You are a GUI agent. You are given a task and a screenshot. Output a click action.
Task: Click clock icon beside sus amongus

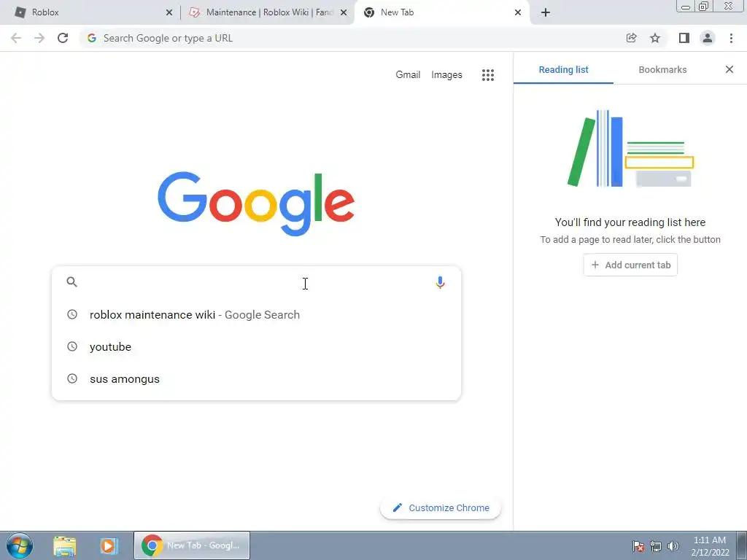coord(72,378)
